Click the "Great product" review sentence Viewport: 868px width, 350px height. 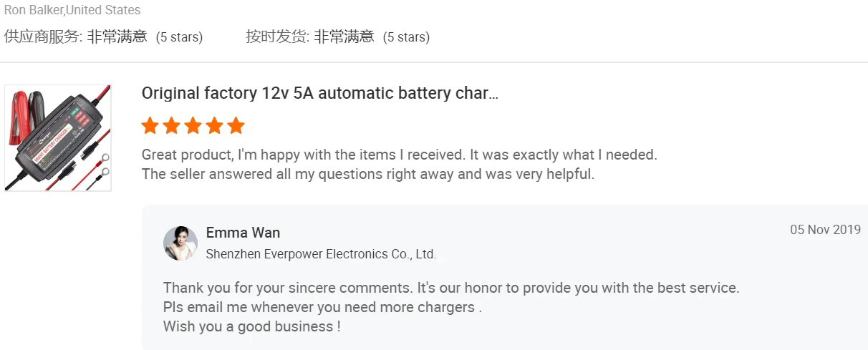pyautogui.click(x=399, y=155)
